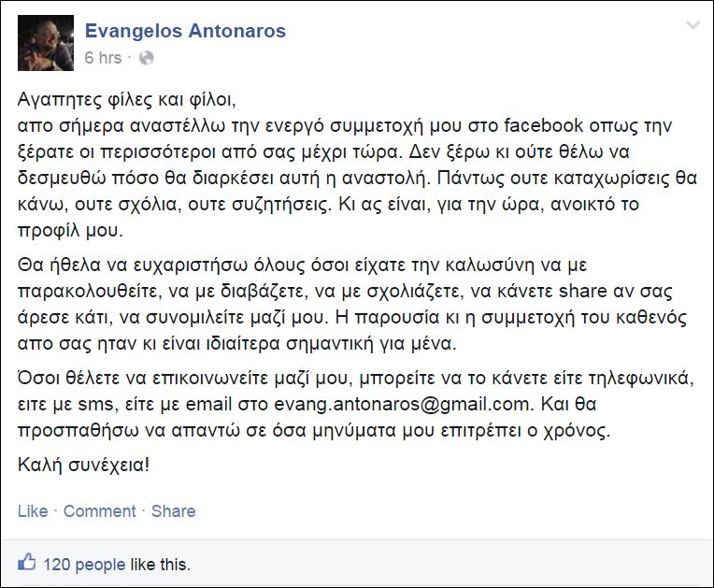
Task: Share this post
Action: 174,511
